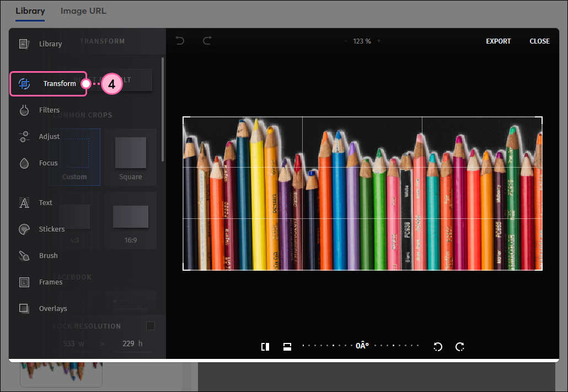This screenshot has height=392, width=568.
Task: Flip the image vertically
Action: [287, 347]
